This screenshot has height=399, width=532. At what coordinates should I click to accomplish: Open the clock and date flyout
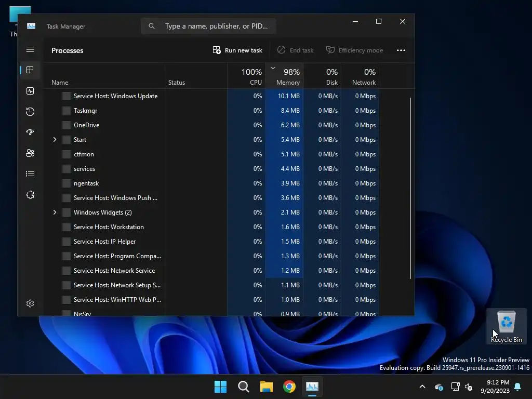point(495,387)
